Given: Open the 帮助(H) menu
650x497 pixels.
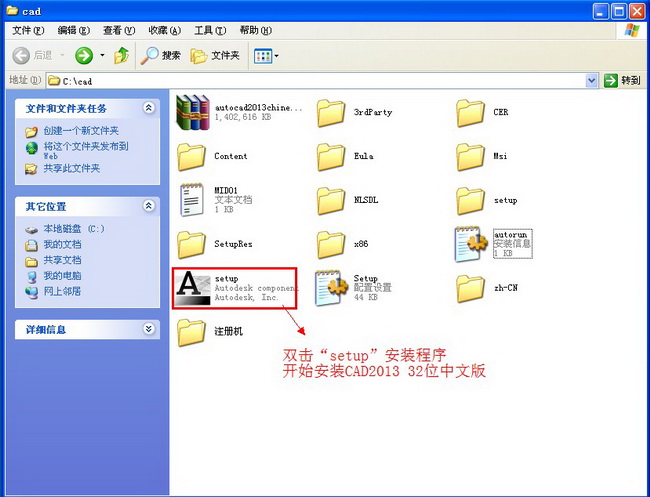Looking at the screenshot, I should [x=256, y=30].
